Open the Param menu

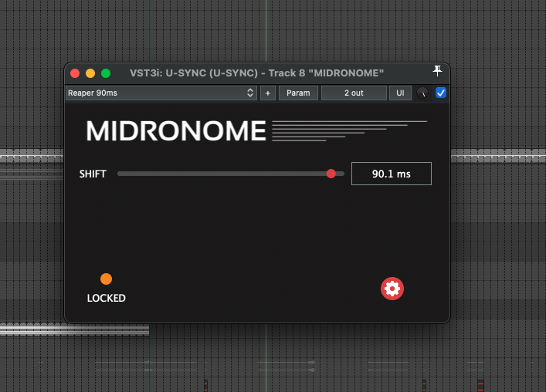(298, 93)
